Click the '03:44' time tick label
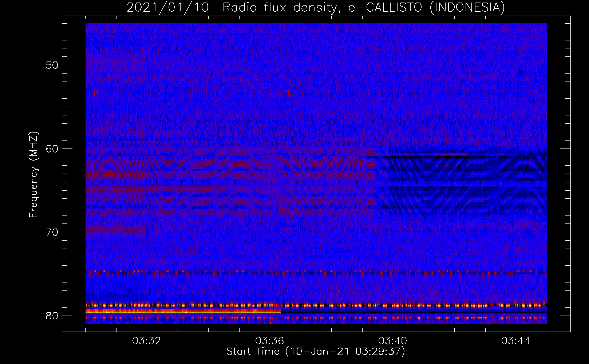 coord(516,341)
